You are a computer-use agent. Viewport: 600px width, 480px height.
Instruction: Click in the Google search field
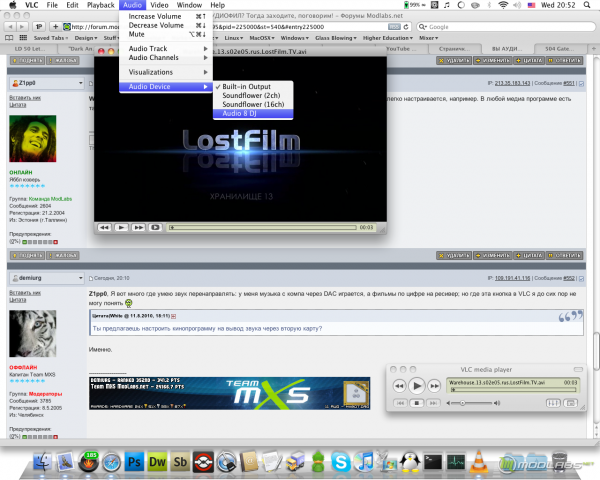pos(506,27)
